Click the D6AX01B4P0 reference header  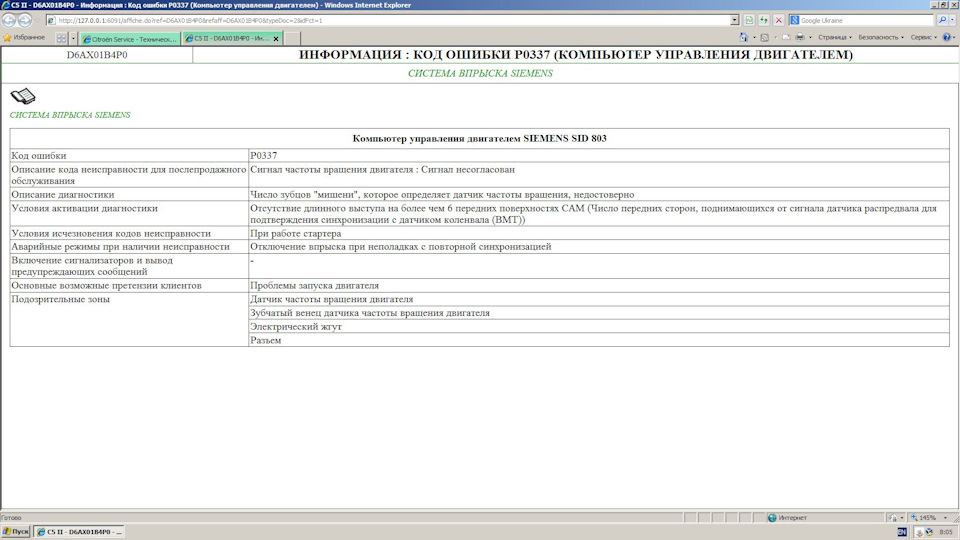pyautogui.click(x=97, y=54)
